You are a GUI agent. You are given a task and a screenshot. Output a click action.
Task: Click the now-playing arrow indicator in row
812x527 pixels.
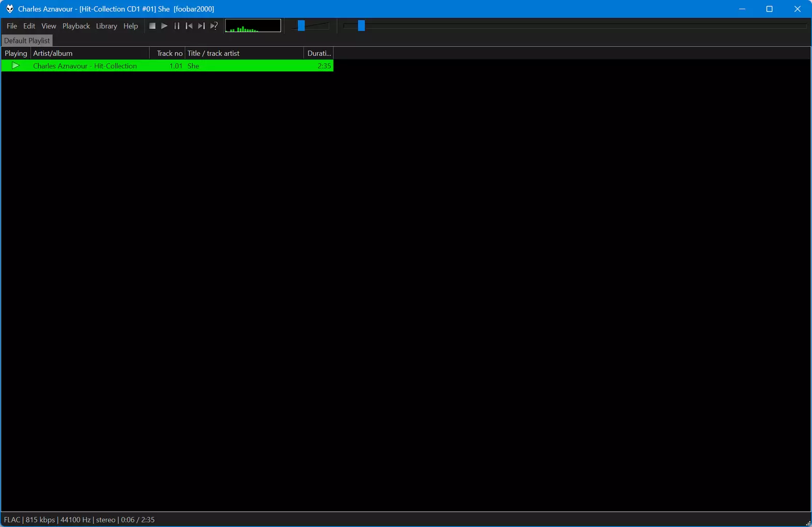pyautogui.click(x=16, y=66)
